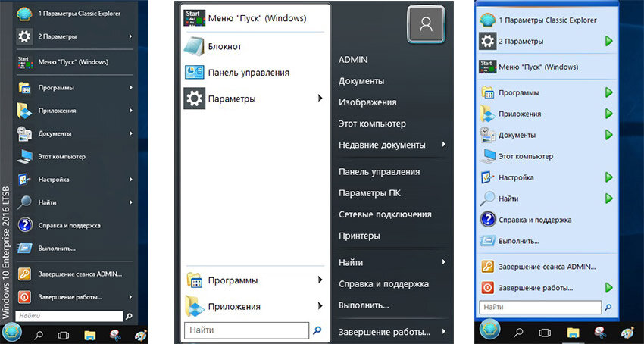Click search magnifier beside dark menu search box

[129, 317]
